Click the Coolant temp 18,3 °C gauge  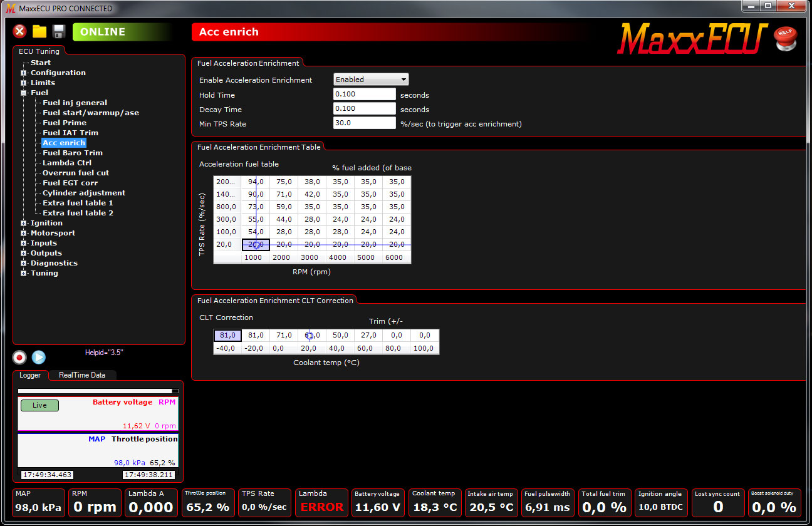click(x=435, y=503)
